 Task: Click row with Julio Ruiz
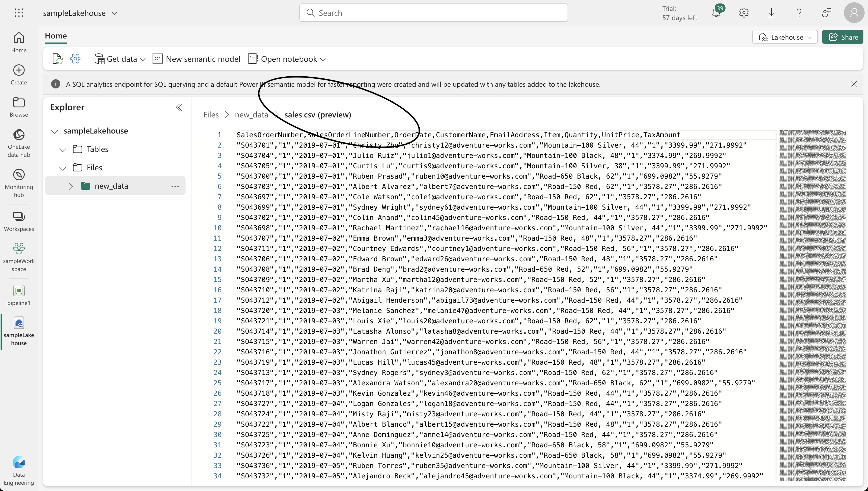click(x=481, y=155)
